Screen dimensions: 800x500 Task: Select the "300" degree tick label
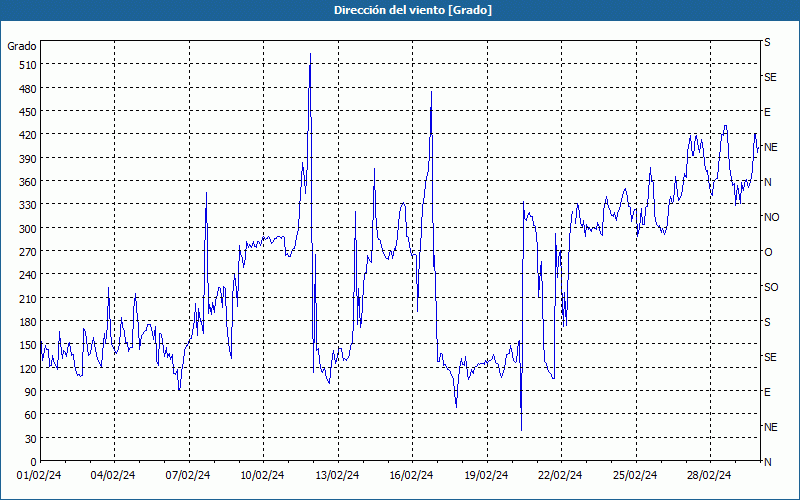coord(28,229)
